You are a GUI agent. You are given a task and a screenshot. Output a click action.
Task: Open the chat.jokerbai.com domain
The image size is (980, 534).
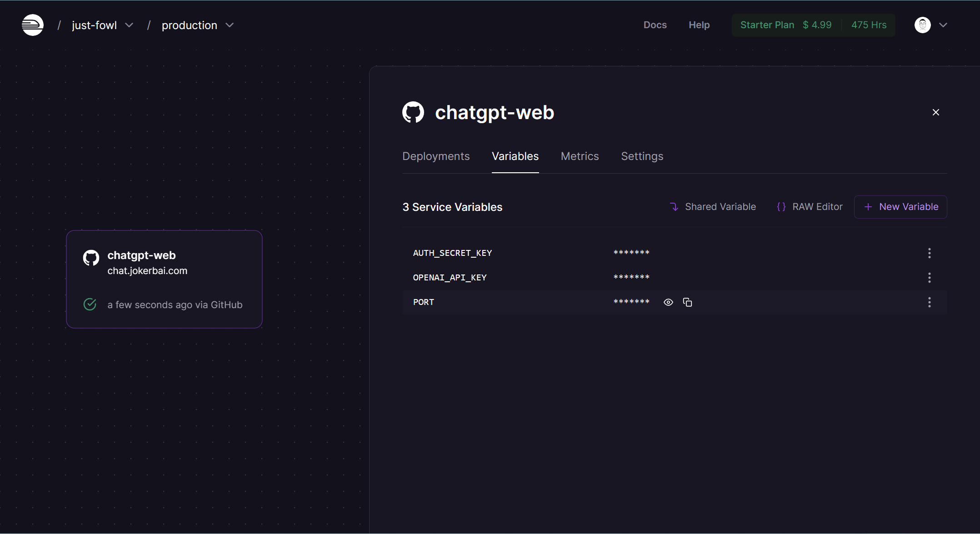point(147,271)
